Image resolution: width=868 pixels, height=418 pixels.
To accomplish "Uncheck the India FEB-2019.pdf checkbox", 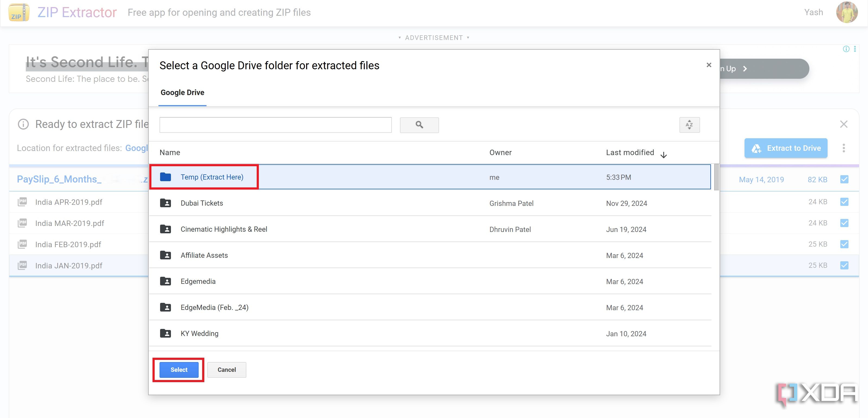I will pos(844,244).
